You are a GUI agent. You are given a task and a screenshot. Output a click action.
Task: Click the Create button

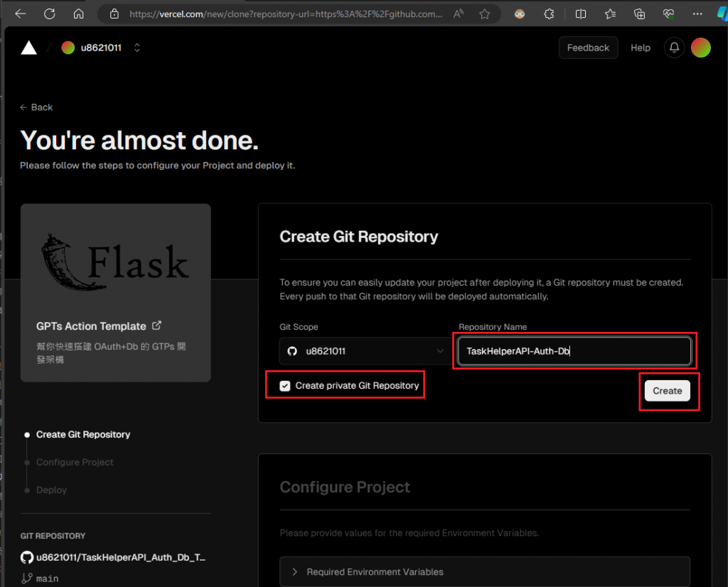pos(667,391)
